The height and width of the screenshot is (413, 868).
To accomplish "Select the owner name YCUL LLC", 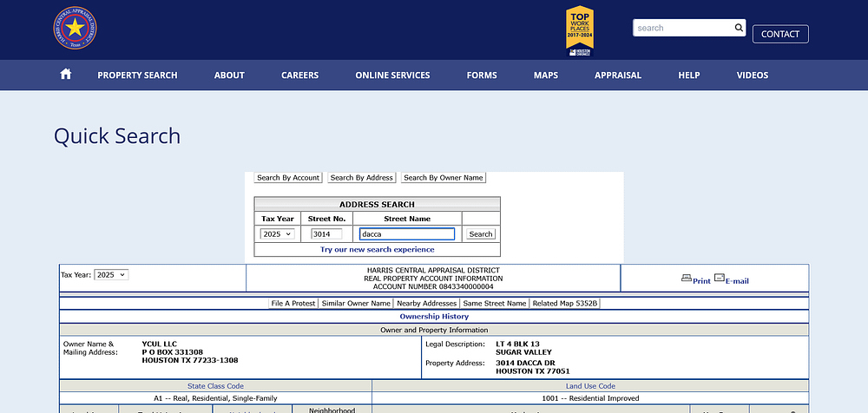I will (x=160, y=344).
